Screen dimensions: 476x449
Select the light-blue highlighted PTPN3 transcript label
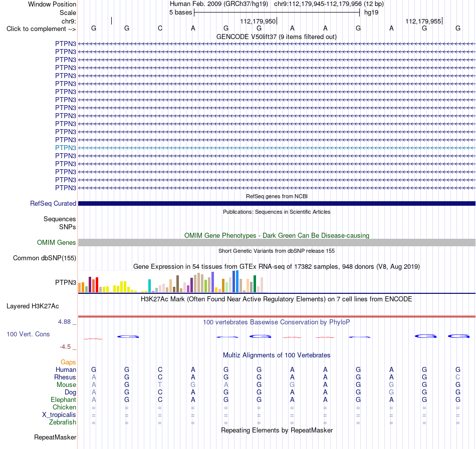(x=66, y=148)
